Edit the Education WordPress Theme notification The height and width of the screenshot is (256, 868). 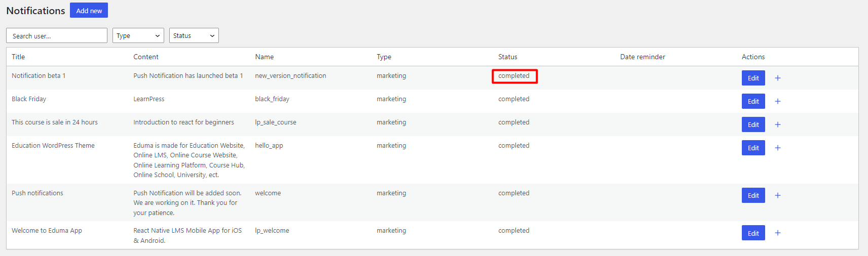pos(753,148)
